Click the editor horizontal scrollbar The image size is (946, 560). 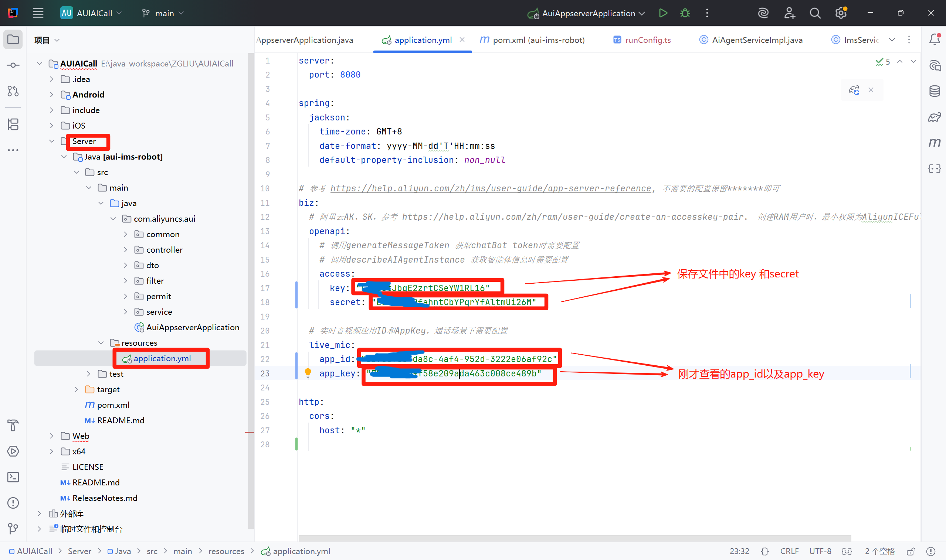574,538
